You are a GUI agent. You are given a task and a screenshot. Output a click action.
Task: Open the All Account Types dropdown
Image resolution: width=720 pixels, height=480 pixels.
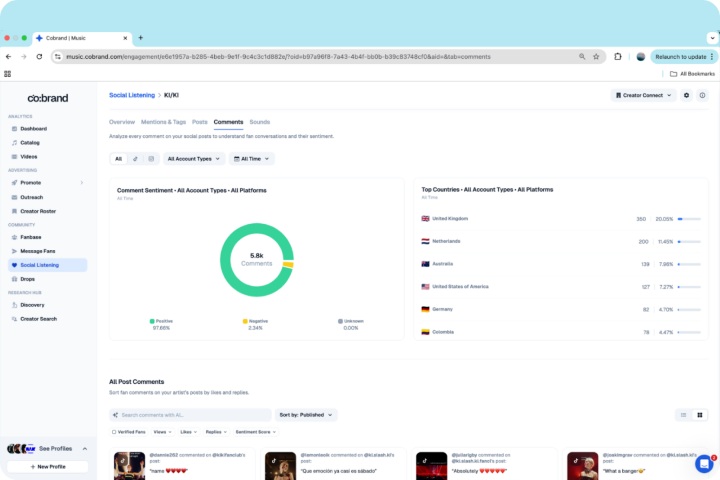point(193,158)
